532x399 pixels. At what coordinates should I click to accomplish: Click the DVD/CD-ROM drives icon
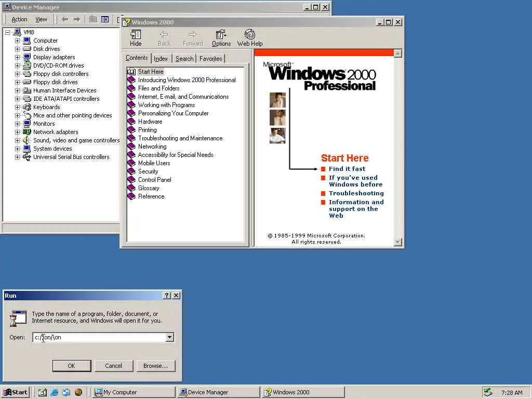coord(27,65)
